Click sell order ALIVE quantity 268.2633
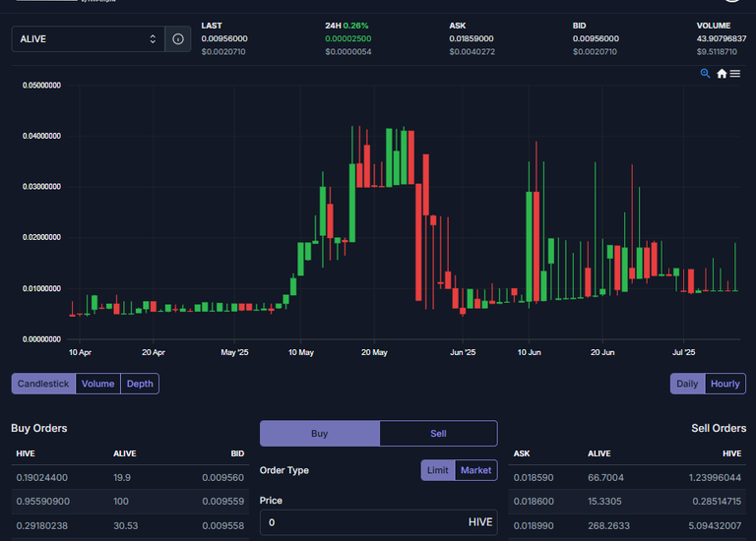756x541 pixels. coord(608,525)
